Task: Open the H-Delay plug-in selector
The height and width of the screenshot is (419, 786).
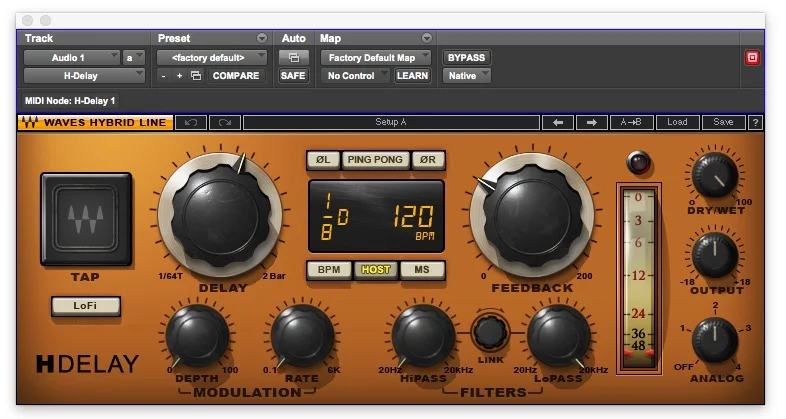Action: pyautogui.click(x=84, y=76)
